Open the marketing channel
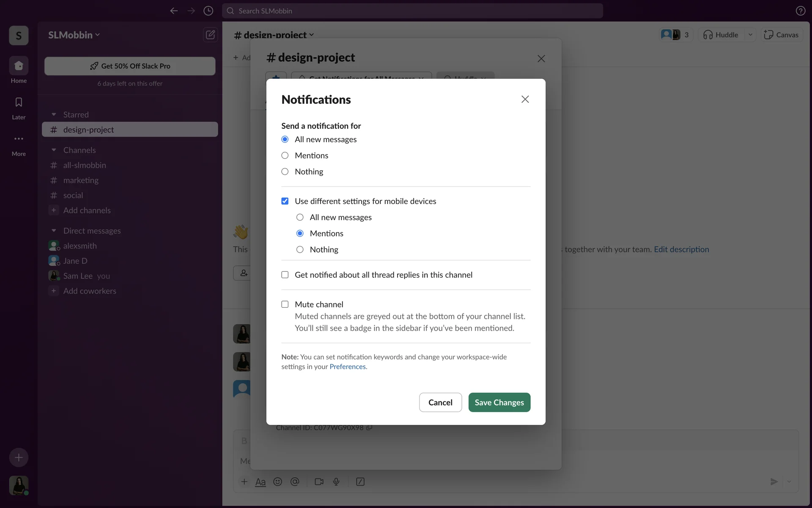Image resolution: width=812 pixels, height=508 pixels. (81, 180)
